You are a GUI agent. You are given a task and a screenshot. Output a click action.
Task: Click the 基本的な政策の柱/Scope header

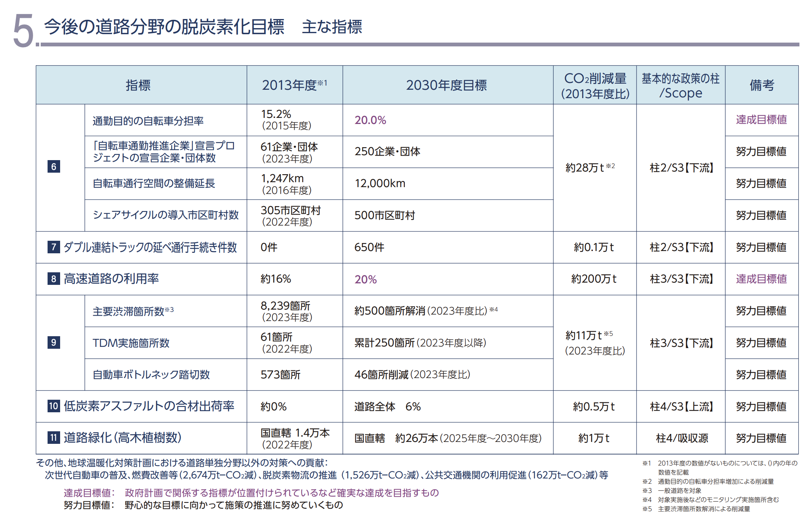point(680,86)
